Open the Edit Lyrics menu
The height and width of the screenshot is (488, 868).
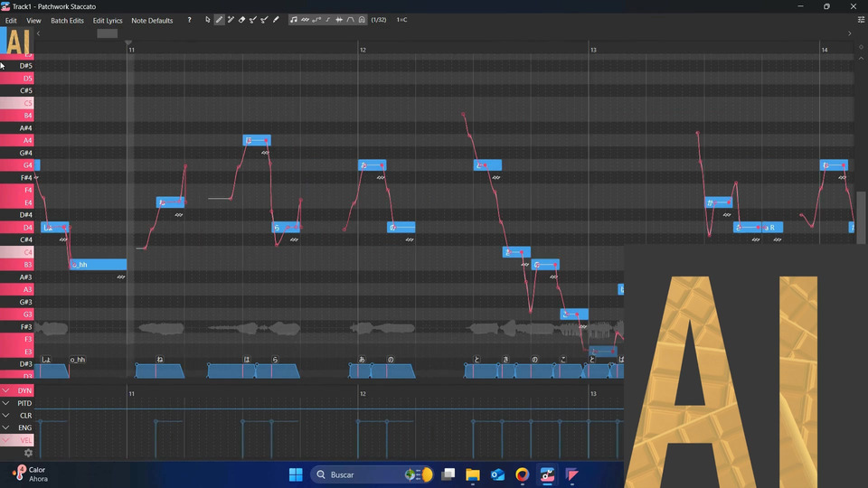click(x=108, y=20)
